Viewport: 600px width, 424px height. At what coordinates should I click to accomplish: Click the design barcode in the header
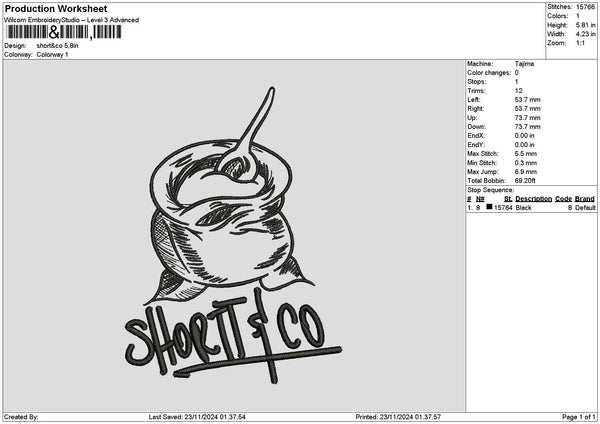click(63, 32)
